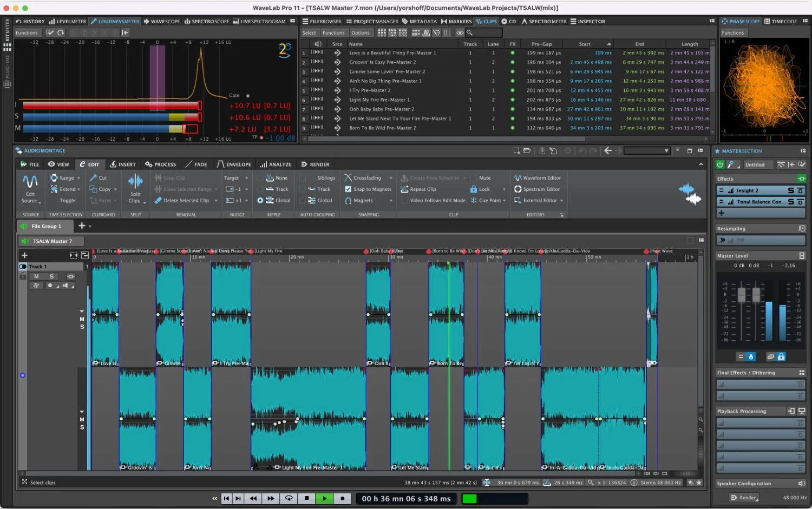Viewport: 812px width, 509px height.
Task: Click loudness meter reset icon
Action: point(61,32)
